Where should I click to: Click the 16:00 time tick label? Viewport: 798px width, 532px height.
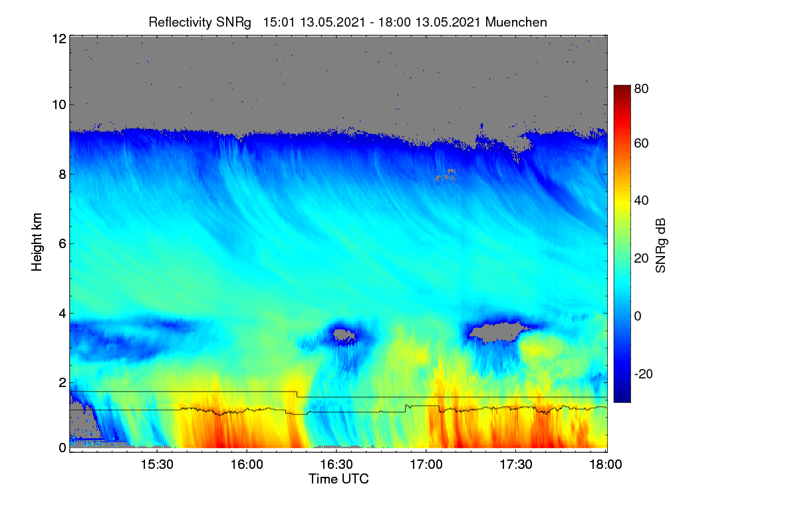pyautogui.click(x=247, y=464)
